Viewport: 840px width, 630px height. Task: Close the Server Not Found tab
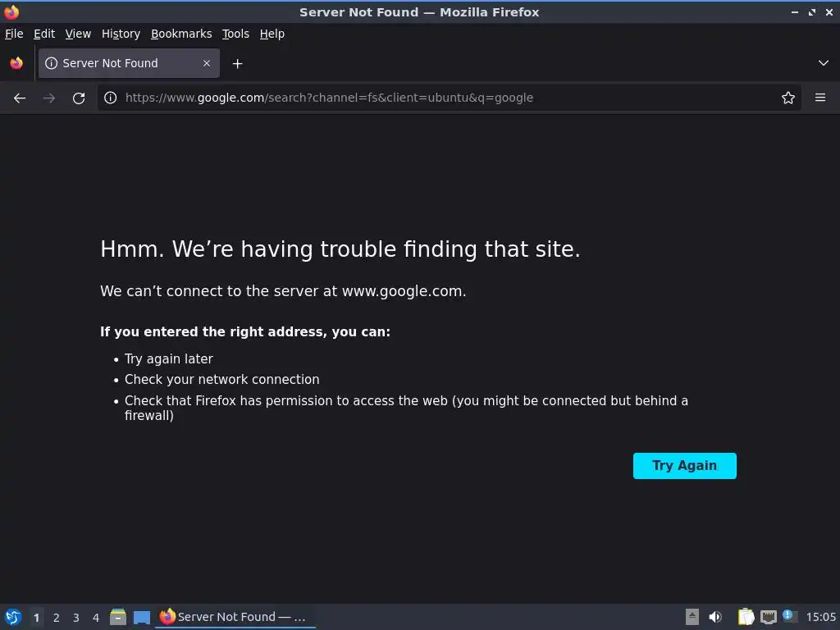pyautogui.click(x=207, y=63)
